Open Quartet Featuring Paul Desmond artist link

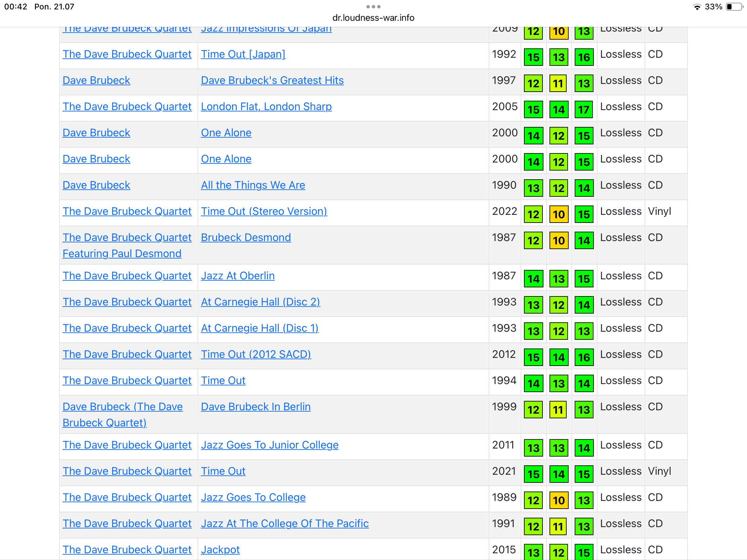click(127, 245)
